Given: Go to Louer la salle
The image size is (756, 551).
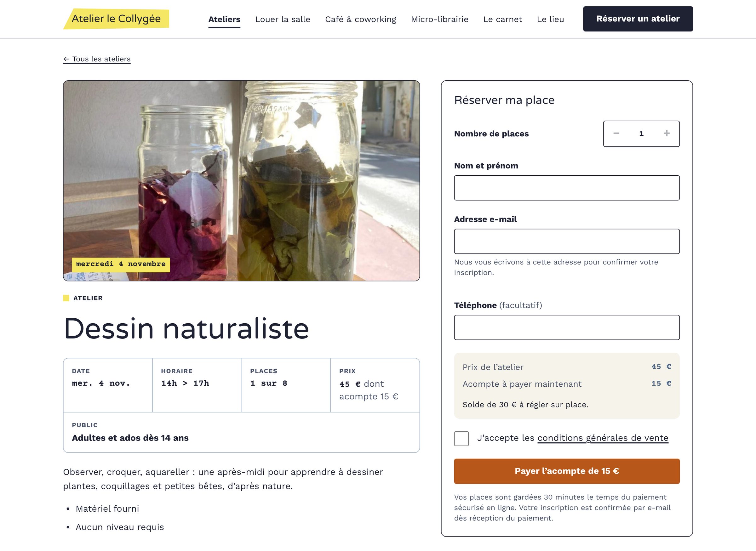Looking at the screenshot, I should point(283,19).
